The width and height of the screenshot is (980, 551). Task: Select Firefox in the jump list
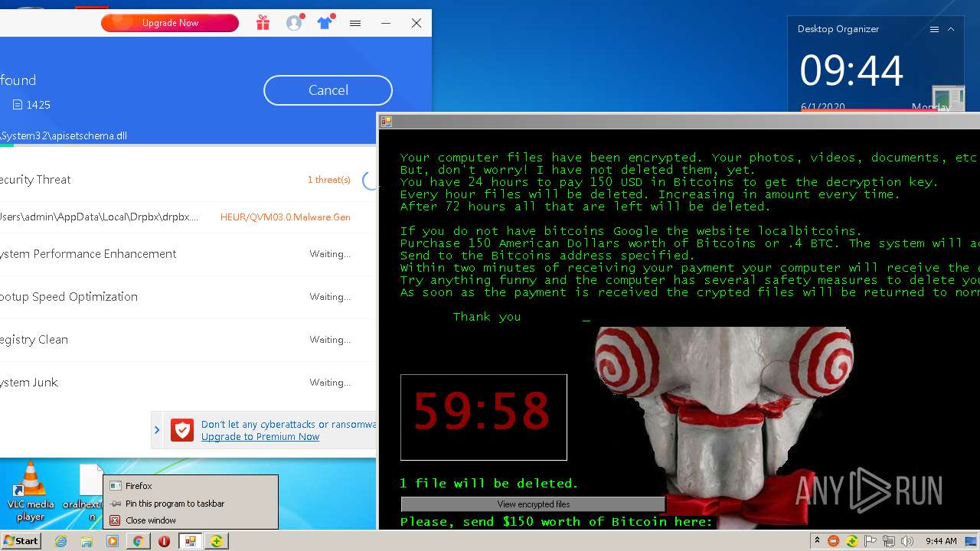click(x=191, y=486)
